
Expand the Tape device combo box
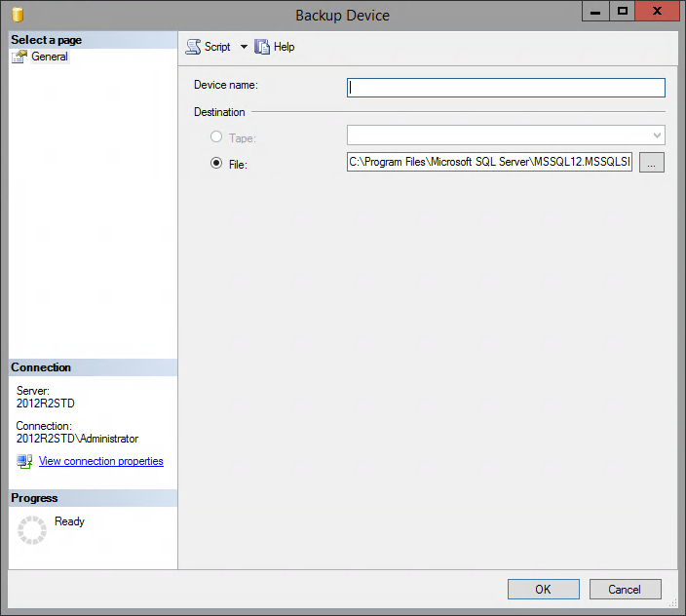(658, 135)
